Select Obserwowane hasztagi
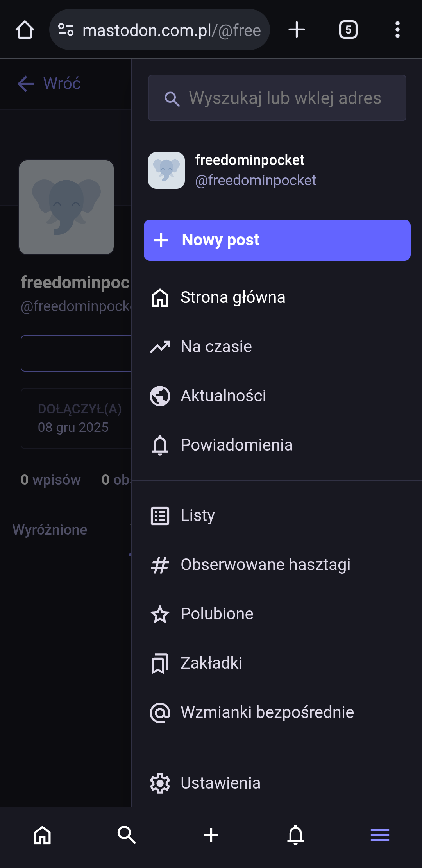The image size is (422, 868). [x=265, y=565]
